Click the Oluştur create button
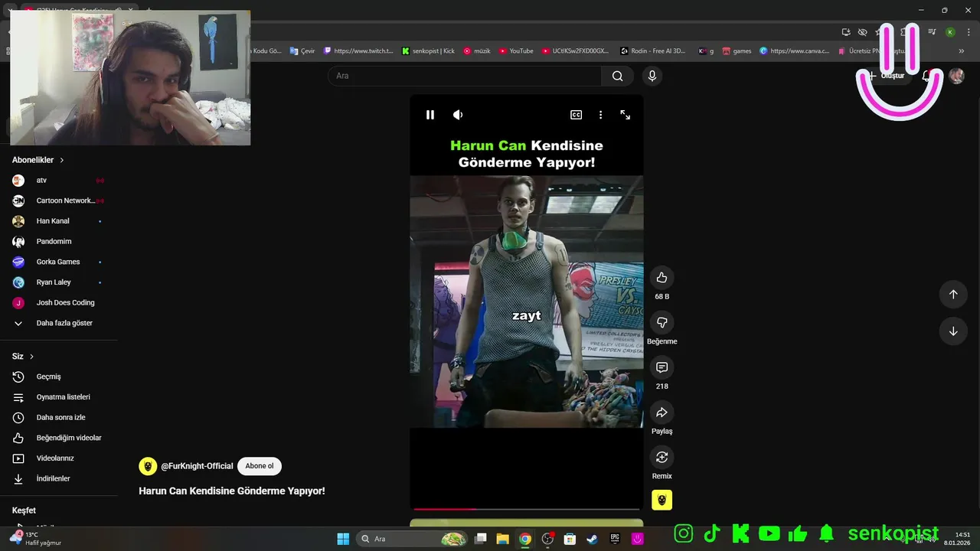Viewport: 980px width, 551px height. [887, 76]
